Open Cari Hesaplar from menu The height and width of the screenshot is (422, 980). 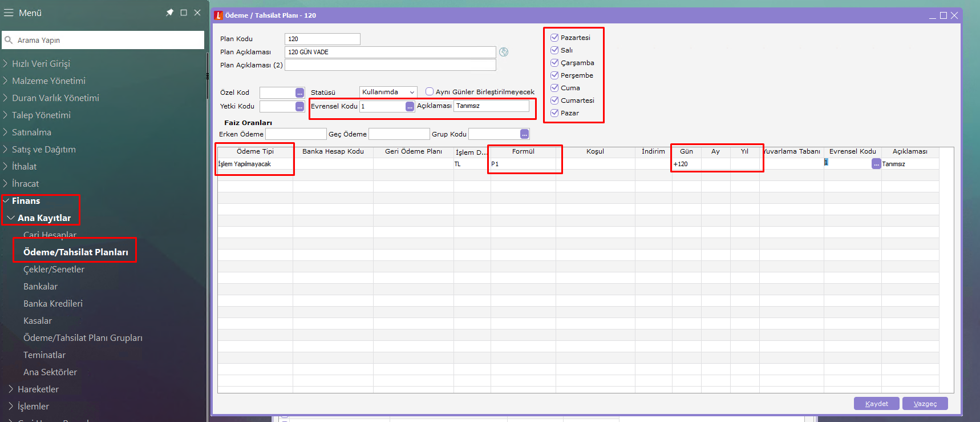[50, 235]
